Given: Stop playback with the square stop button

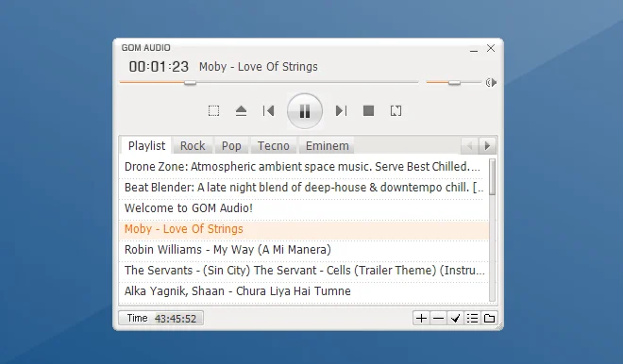Looking at the screenshot, I should point(369,110).
